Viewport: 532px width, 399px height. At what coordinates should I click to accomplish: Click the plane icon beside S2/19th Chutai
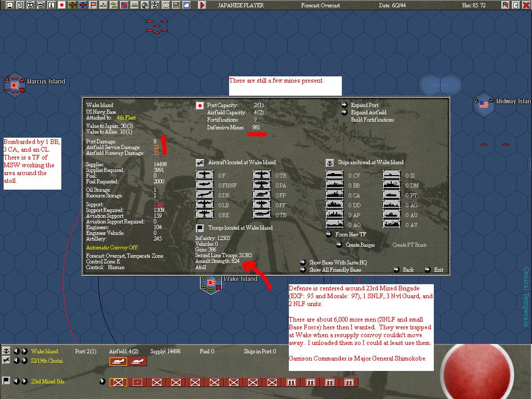6,361
